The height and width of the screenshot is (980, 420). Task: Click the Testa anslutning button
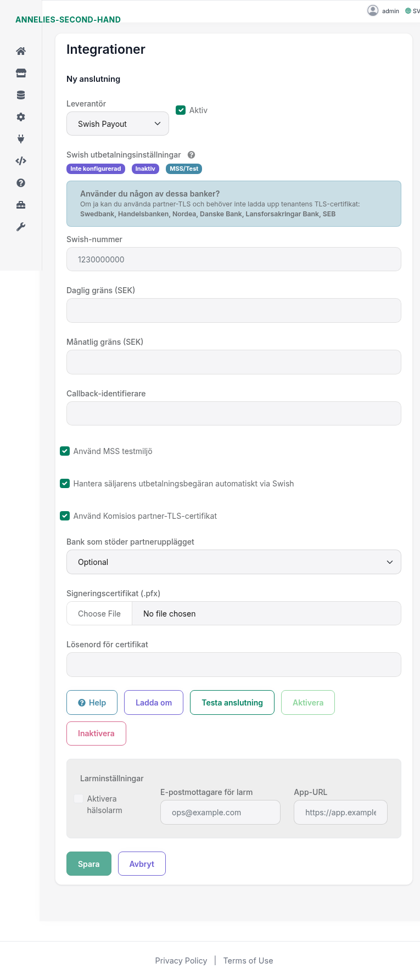[232, 702]
